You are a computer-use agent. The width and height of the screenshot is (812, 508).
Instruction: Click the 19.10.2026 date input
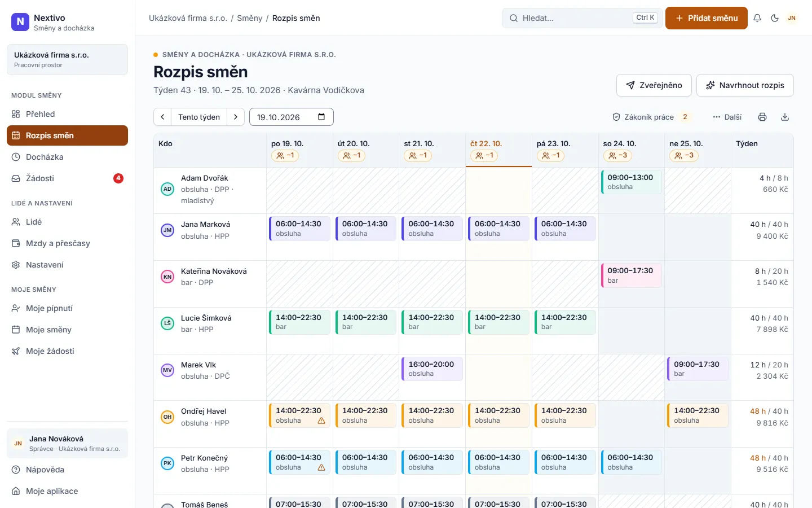[292, 117]
